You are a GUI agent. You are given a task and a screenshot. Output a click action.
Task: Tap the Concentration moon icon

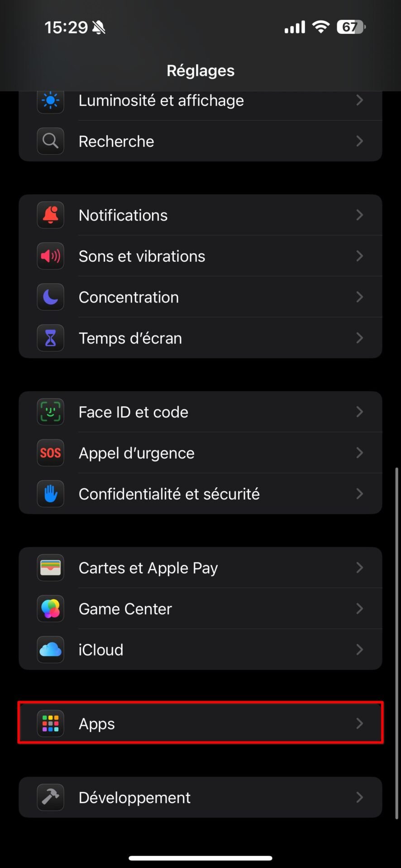[x=50, y=297]
